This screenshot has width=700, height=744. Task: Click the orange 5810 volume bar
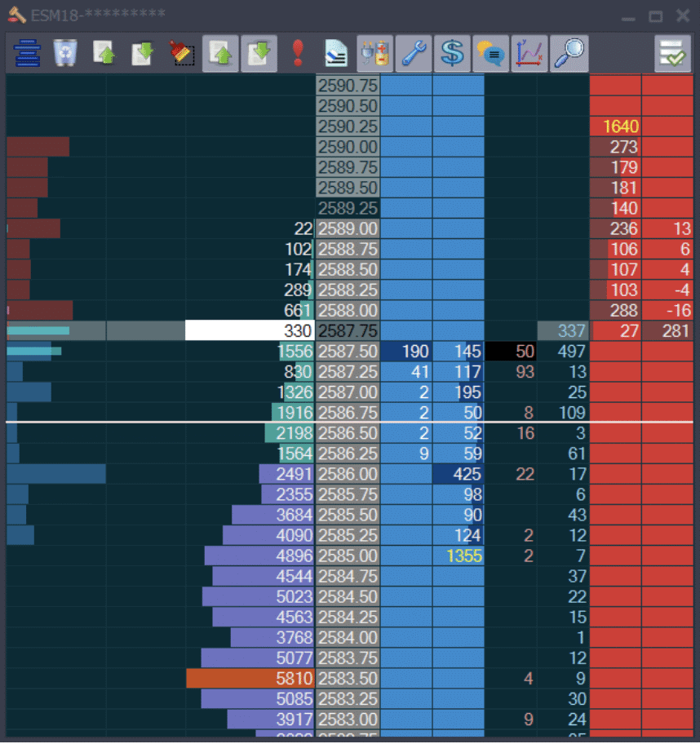pos(250,678)
